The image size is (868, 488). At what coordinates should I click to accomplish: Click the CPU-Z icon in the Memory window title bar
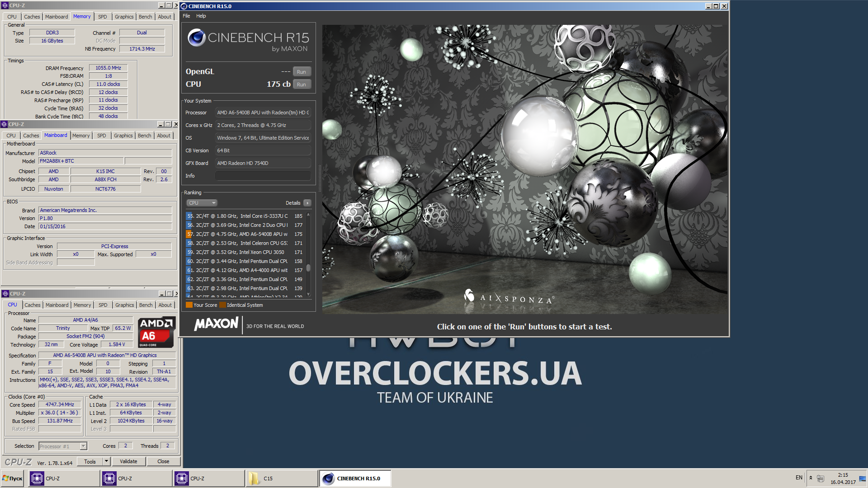coord(5,5)
